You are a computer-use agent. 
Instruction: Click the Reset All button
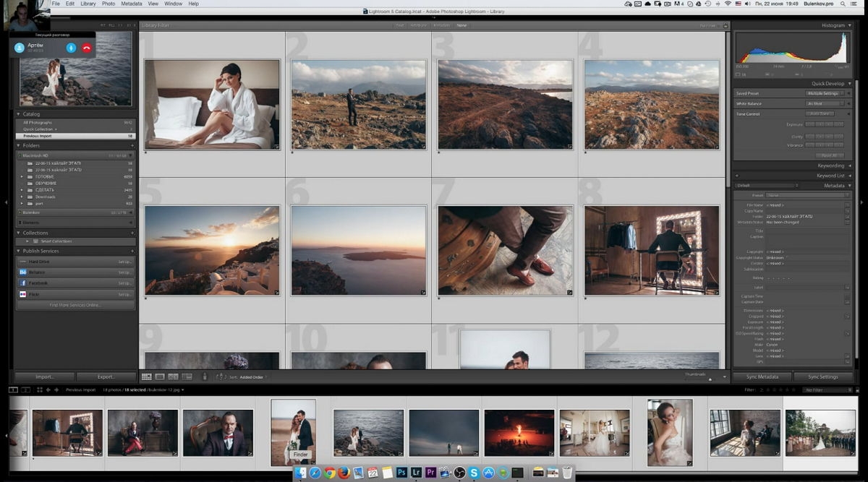click(x=829, y=155)
